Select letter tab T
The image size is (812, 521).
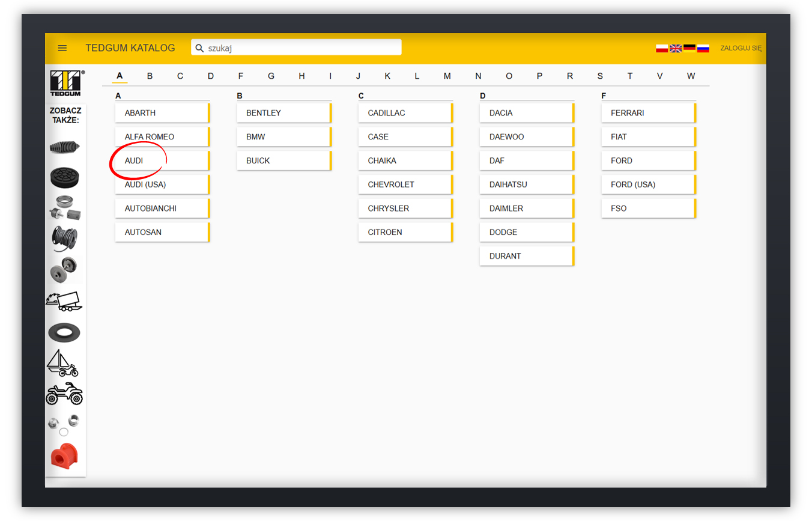coord(629,76)
